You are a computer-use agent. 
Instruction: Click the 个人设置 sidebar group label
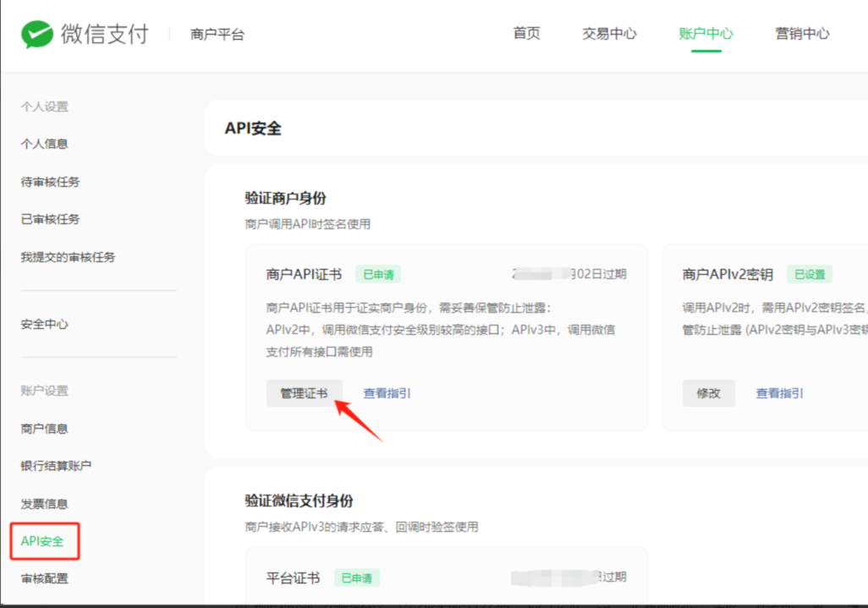point(44,107)
